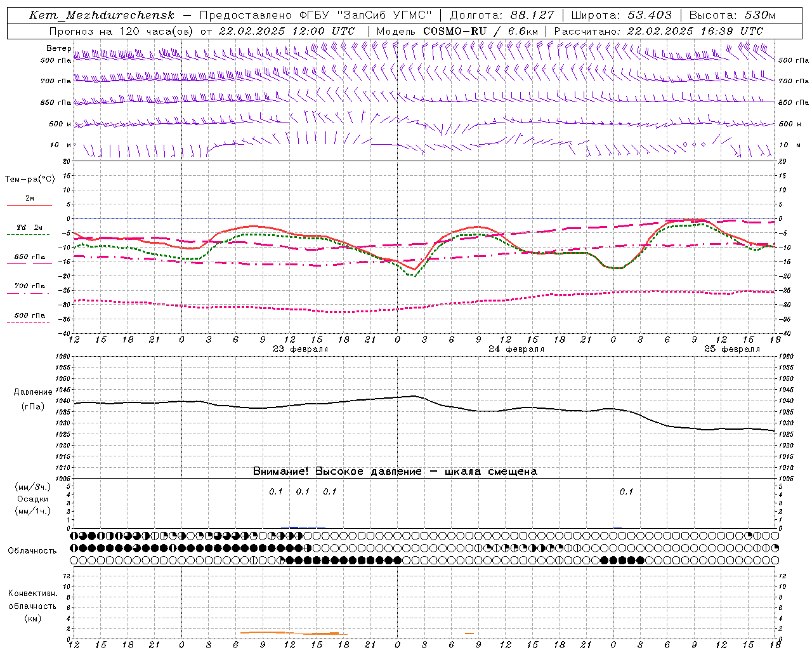The width and height of the screenshot is (812, 650).
Task: Click the (мм/1ч.) precipitation unit label
Action: (33, 511)
